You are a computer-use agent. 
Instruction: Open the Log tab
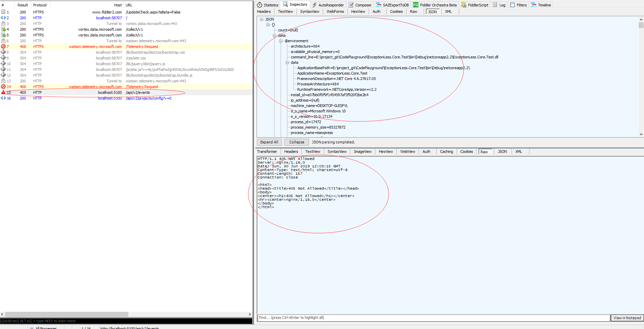[x=499, y=5]
